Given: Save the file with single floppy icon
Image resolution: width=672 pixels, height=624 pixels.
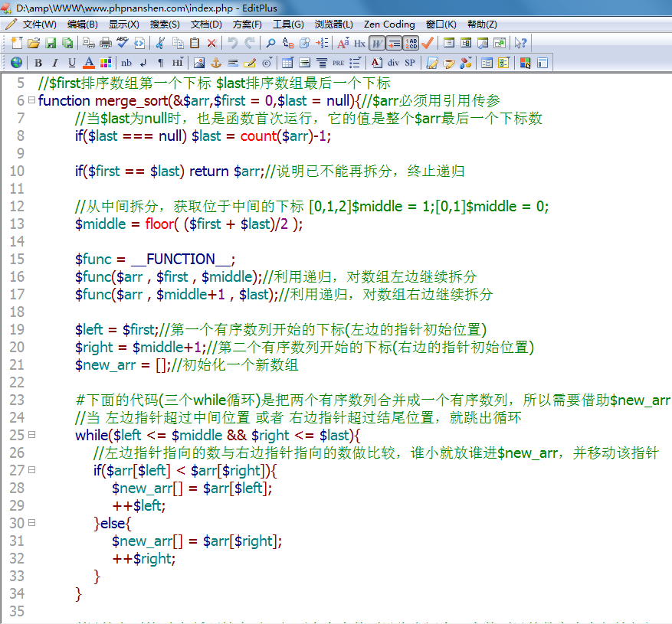Looking at the screenshot, I should click(51, 43).
